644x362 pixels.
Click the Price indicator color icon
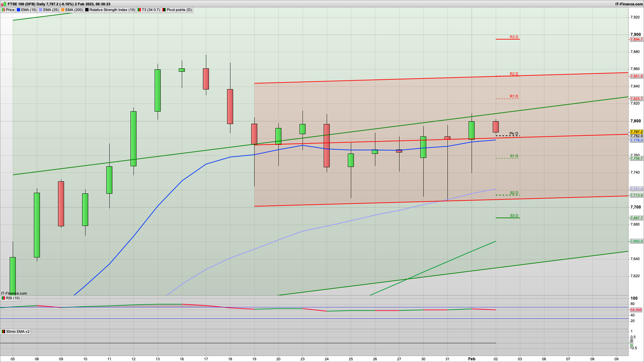click(3, 10)
